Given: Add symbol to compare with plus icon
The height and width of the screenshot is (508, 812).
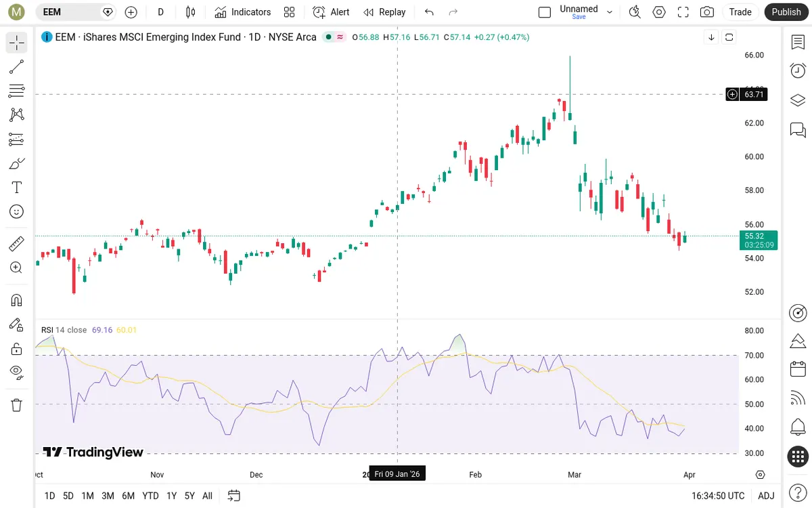Looking at the screenshot, I should (131, 12).
